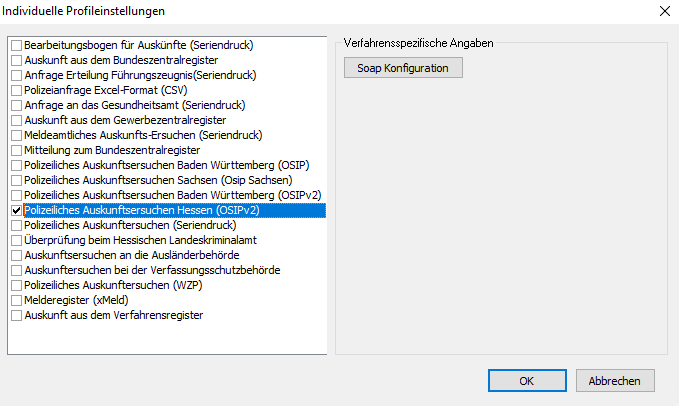Open Soap Konfiguration settings
The width and height of the screenshot is (679, 406).
click(403, 68)
